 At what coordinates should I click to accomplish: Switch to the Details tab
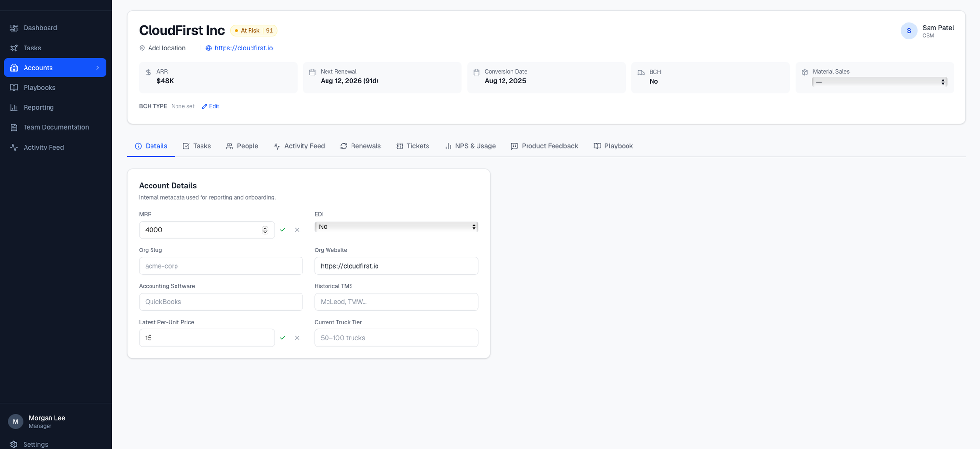tap(151, 146)
